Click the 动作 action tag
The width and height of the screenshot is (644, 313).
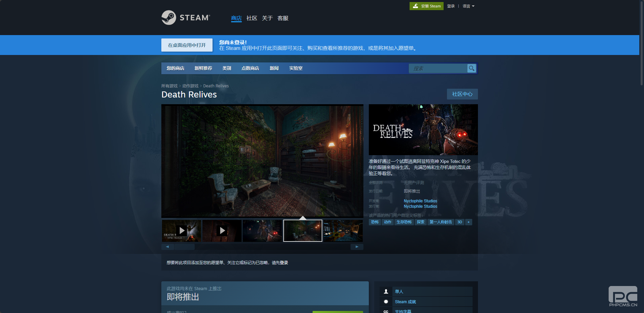pyautogui.click(x=388, y=222)
